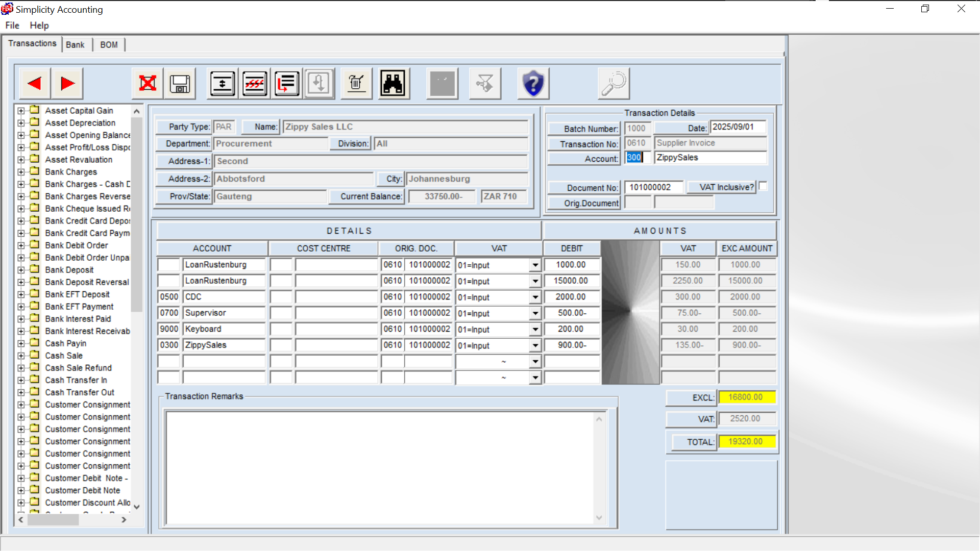The height and width of the screenshot is (551, 980).
Task: Expand the Bank Deposit Reversal tree node
Action: pos(21,282)
